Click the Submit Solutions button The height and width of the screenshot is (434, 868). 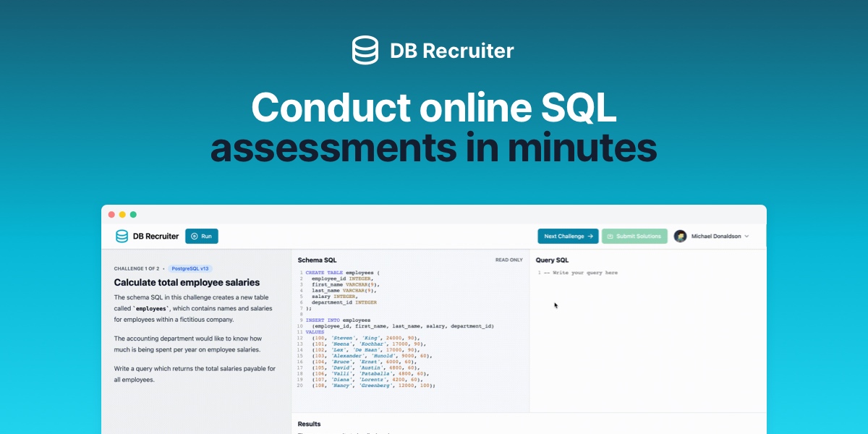coord(634,236)
